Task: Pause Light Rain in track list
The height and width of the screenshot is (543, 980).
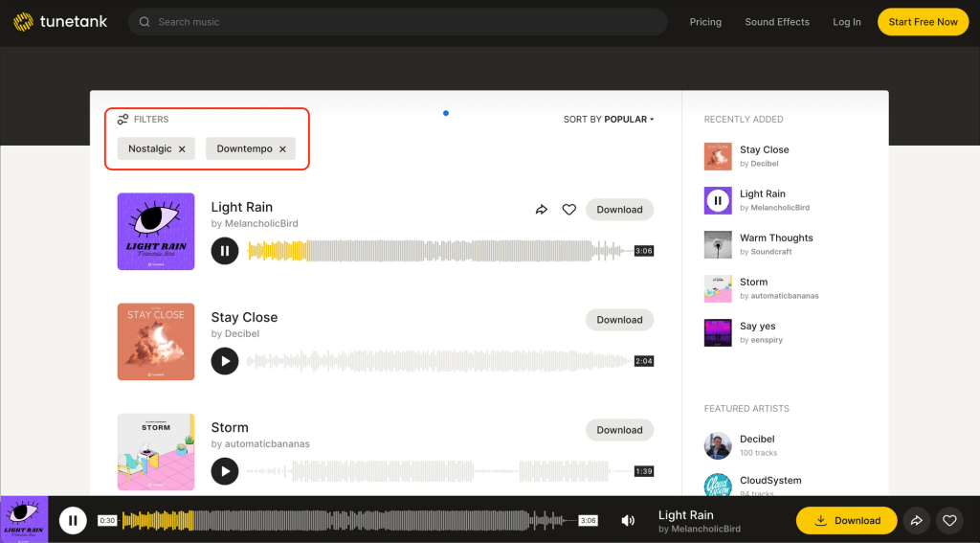Action: tap(225, 251)
